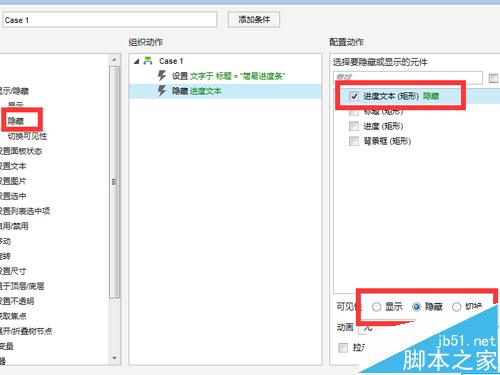
Task: Choose the 设置选中 action
Action: coord(13,196)
